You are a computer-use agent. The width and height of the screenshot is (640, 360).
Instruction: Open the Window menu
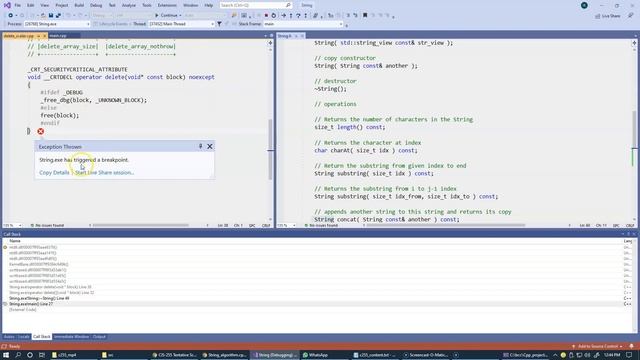[190, 5]
